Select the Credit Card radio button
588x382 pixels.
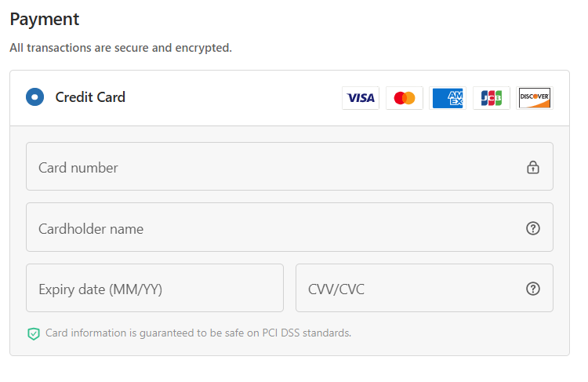tap(34, 97)
